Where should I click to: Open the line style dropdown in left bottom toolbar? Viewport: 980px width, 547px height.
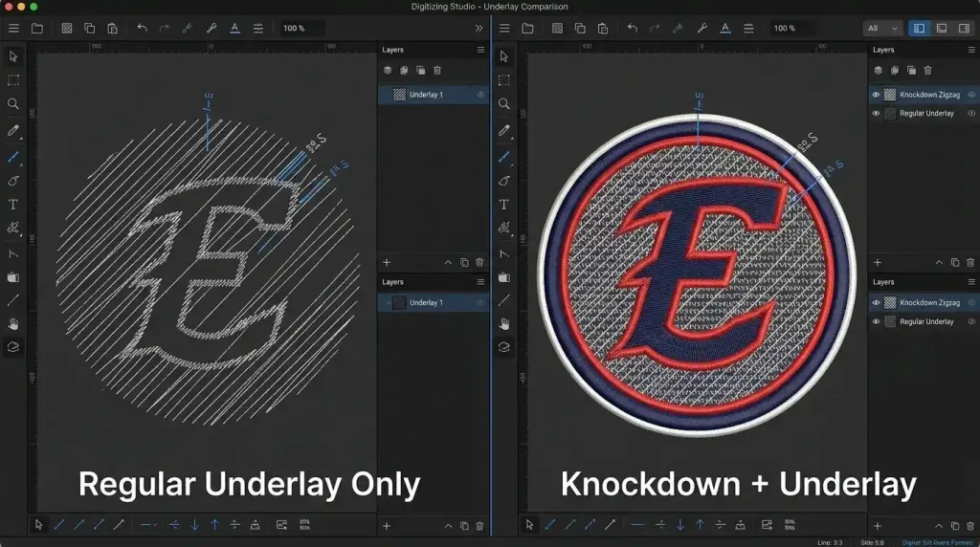[148, 525]
